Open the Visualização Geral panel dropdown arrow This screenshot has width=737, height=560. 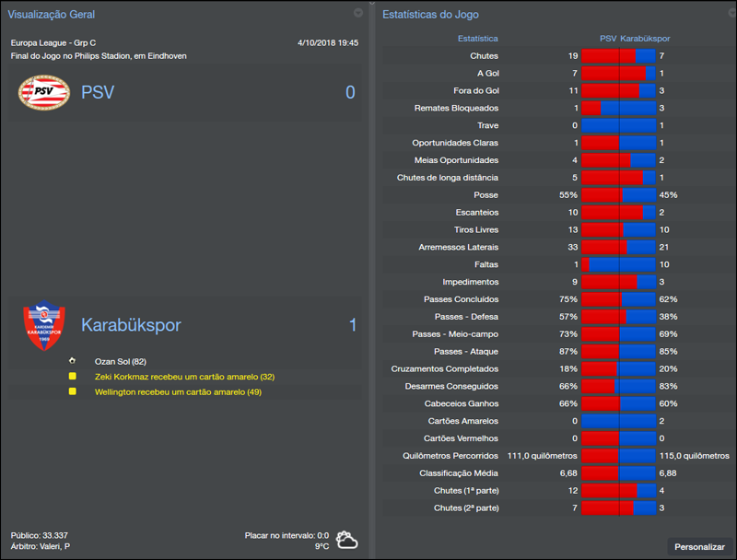[x=358, y=13]
